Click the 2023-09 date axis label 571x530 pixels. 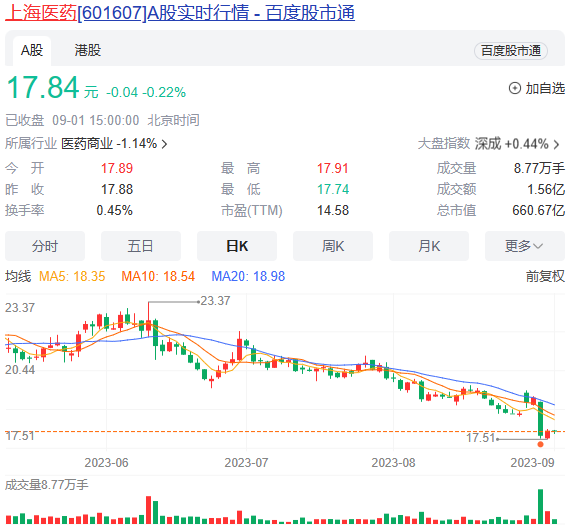point(532,463)
